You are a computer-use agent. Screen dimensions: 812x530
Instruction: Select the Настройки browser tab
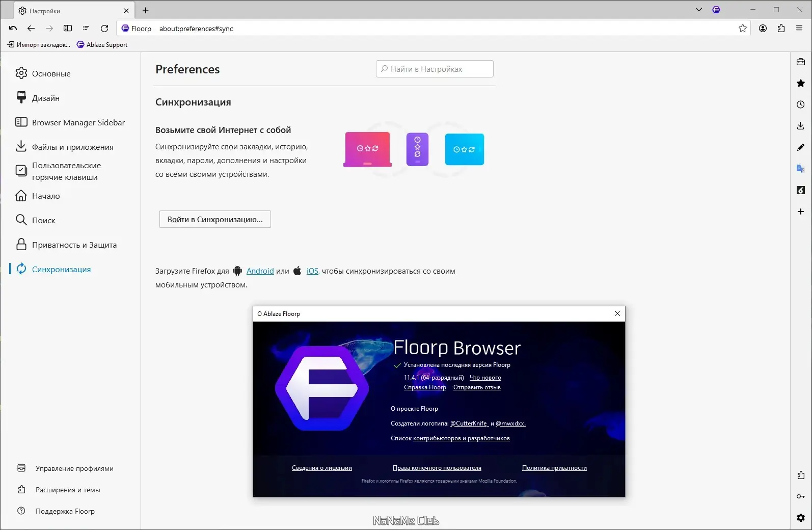tap(74, 11)
